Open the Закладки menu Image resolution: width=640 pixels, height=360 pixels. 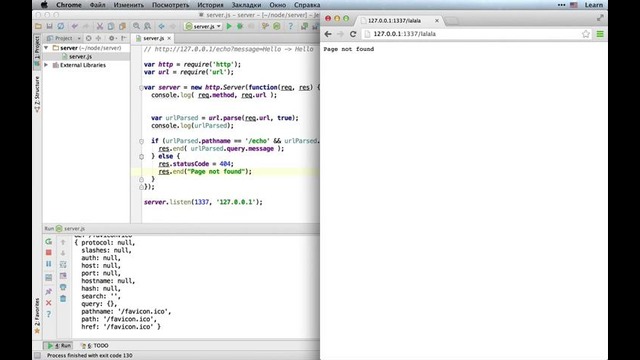(246, 5)
